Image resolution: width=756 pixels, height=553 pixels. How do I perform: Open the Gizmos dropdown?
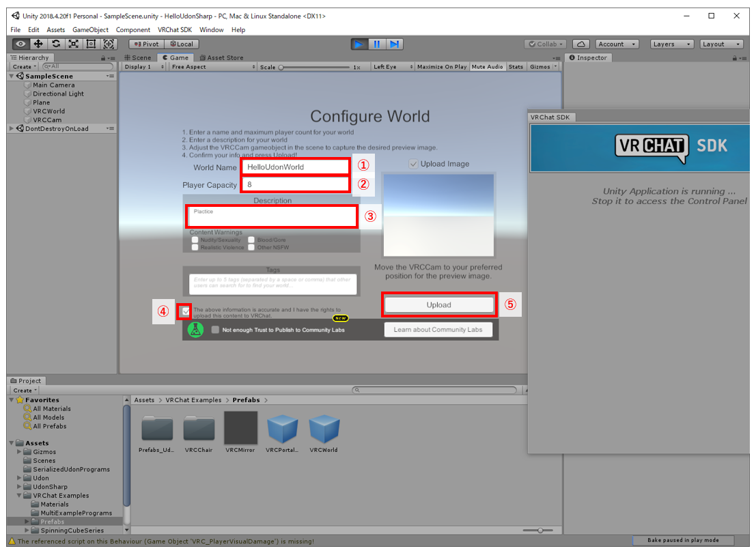tap(543, 67)
